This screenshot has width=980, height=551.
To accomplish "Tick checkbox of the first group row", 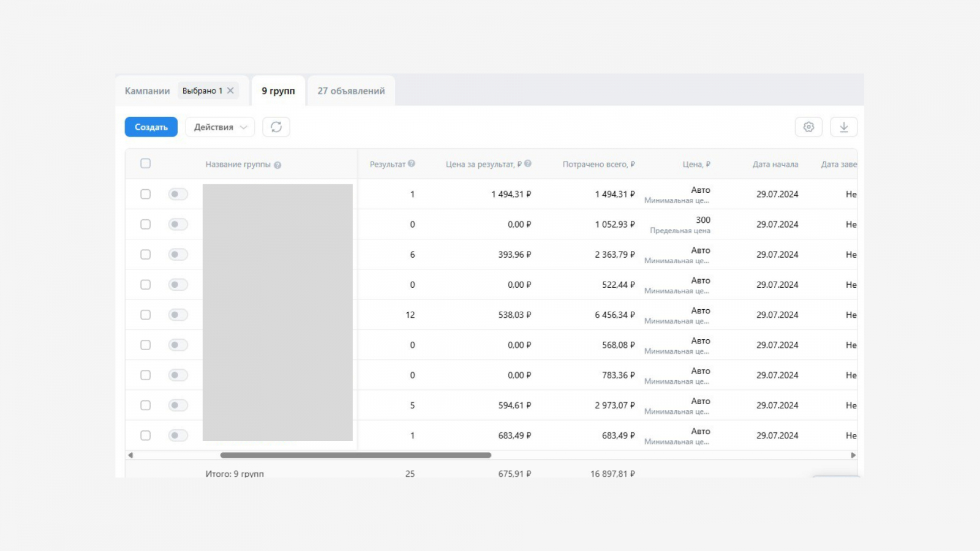I will click(x=145, y=194).
